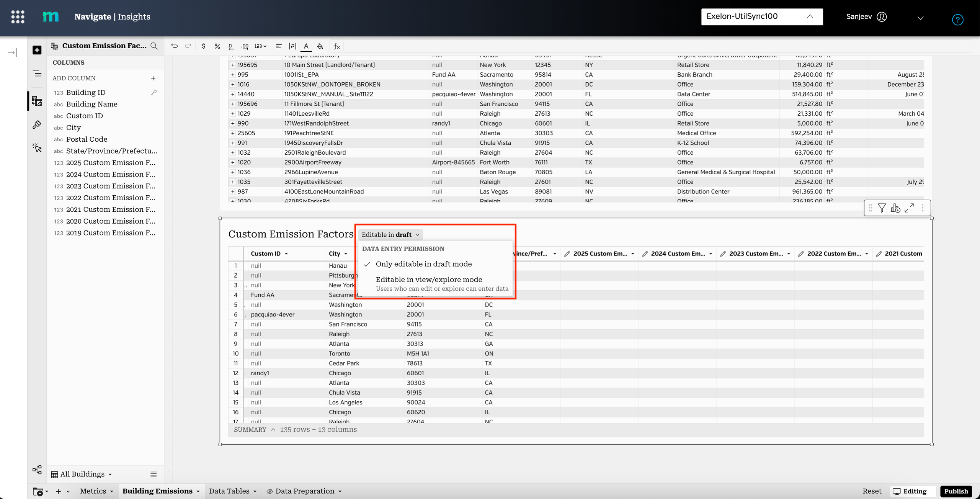Screen dimensions: 980x499
Task: Search columns with magnifier icon
Action: (154, 46)
